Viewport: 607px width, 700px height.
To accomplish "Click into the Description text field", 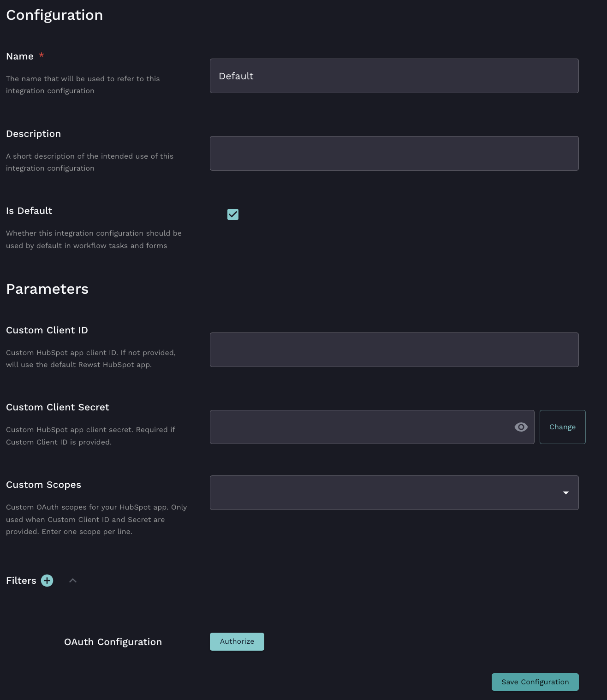I will coord(394,154).
